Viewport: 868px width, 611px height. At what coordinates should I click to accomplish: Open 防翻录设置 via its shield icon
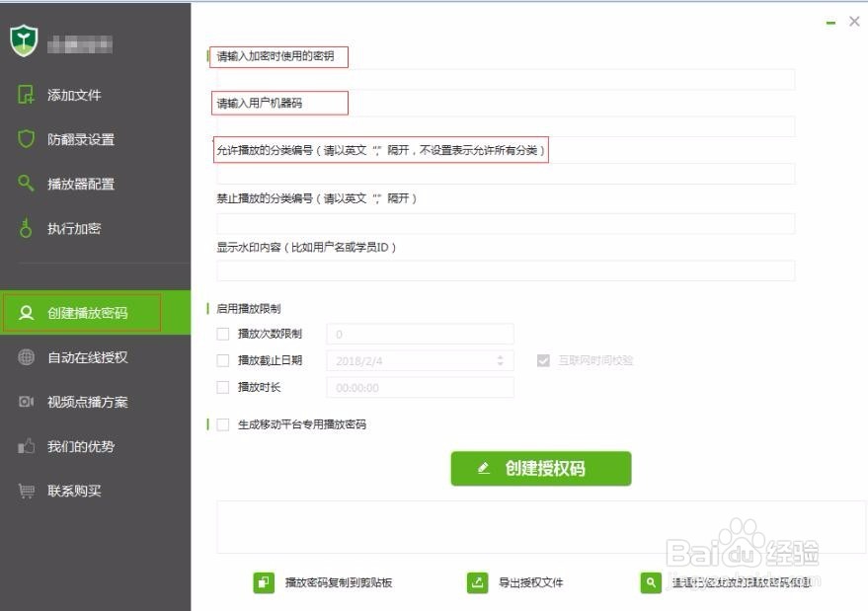point(26,139)
